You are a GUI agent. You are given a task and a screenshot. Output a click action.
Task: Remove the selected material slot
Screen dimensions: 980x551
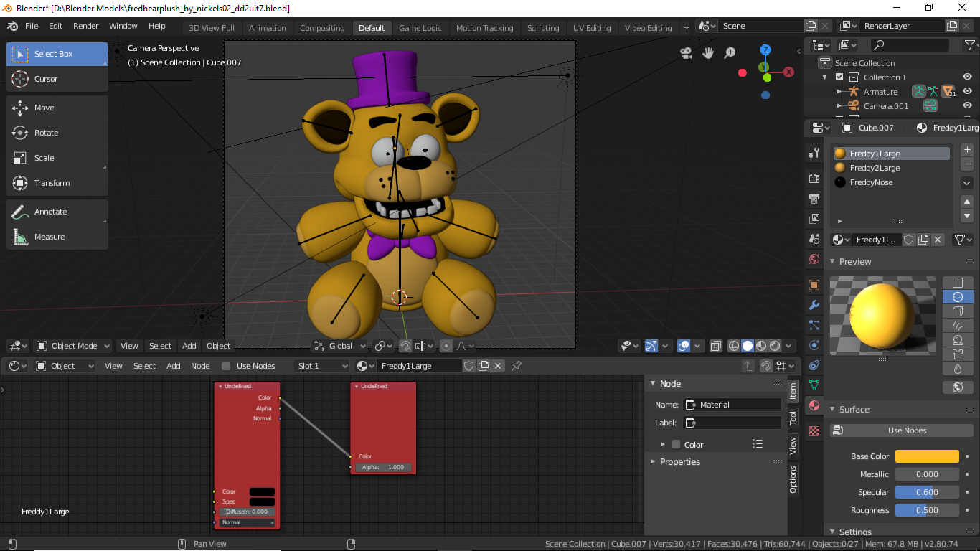[x=967, y=164]
